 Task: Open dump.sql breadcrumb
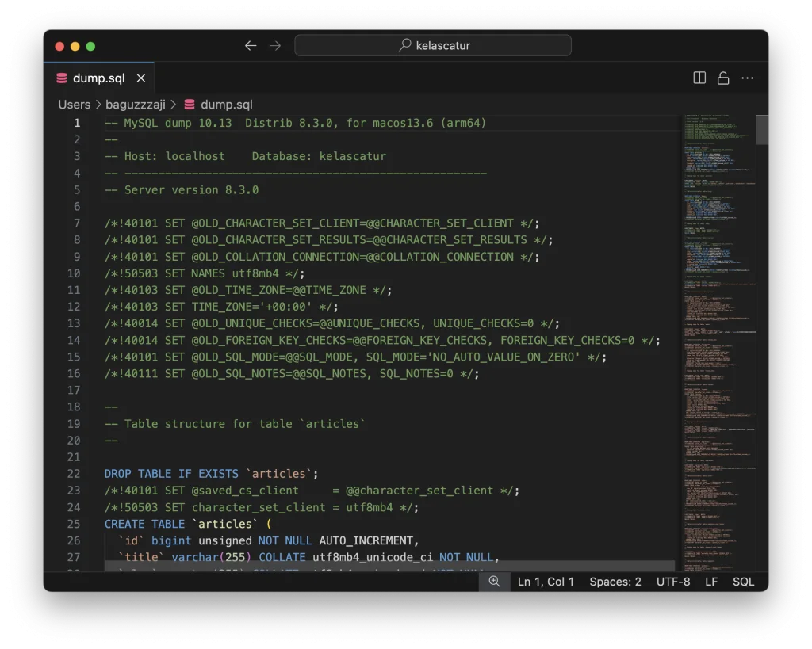[x=226, y=105]
